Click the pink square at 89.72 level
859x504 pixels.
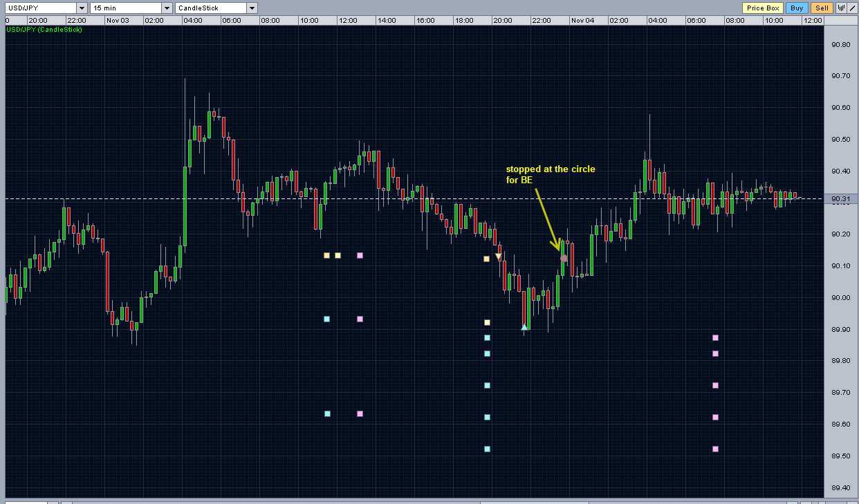[715, 386]
